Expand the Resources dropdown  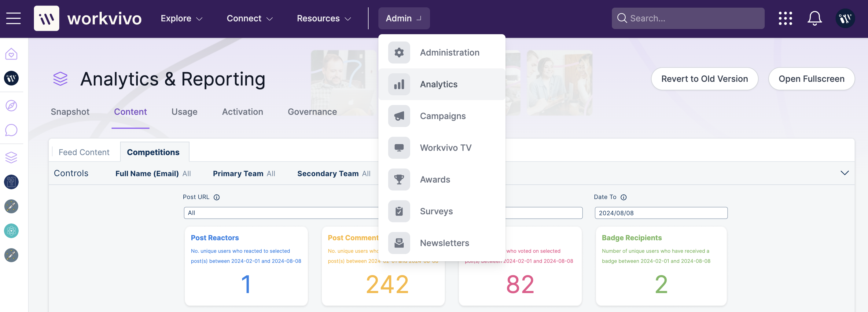click(324, 18)
